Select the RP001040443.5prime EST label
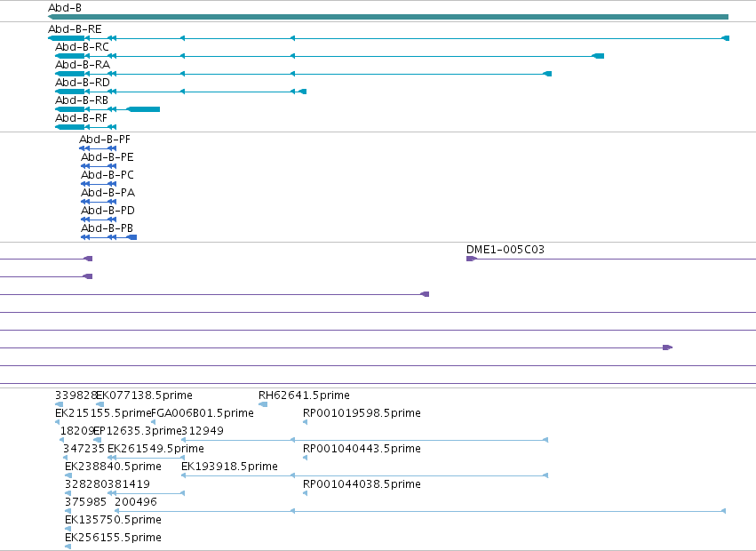 coord(362,449)
